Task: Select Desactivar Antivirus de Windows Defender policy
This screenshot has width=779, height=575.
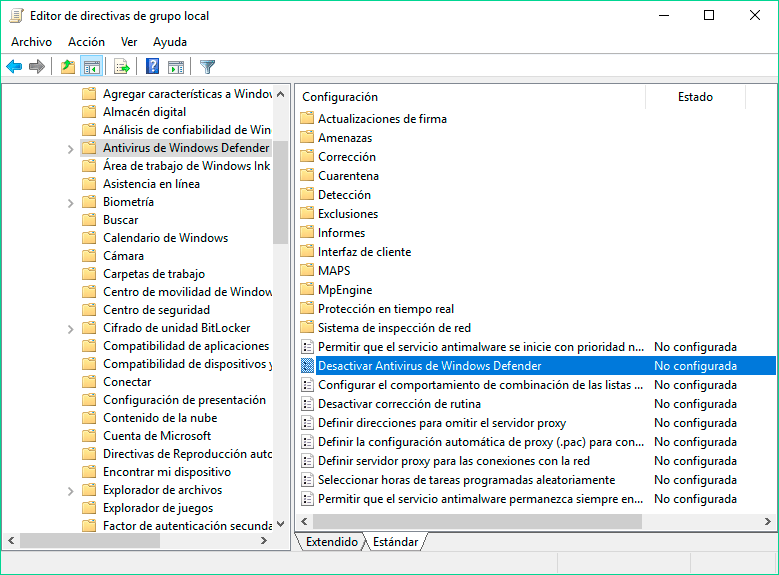Action: point(538,366)
